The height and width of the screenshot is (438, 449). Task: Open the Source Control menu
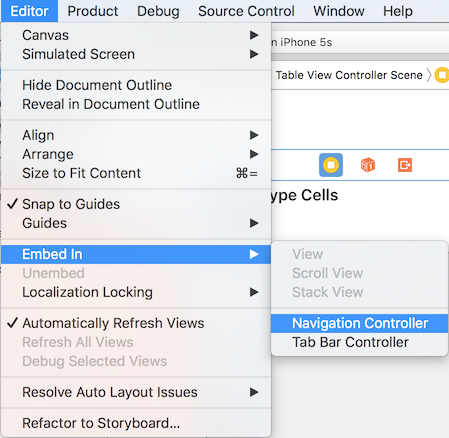click(x=246, y=11)
